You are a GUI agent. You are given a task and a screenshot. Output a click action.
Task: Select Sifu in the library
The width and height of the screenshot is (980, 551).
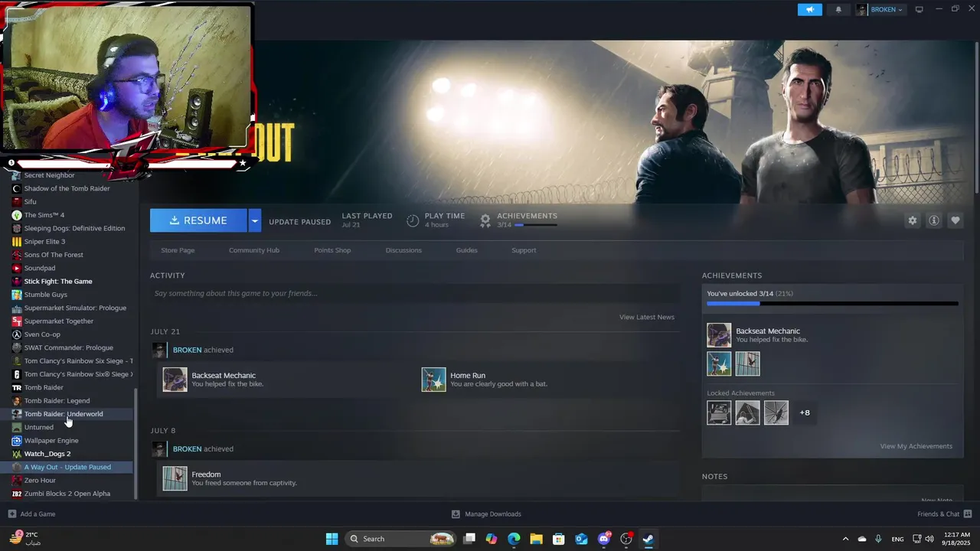(30, 202)
